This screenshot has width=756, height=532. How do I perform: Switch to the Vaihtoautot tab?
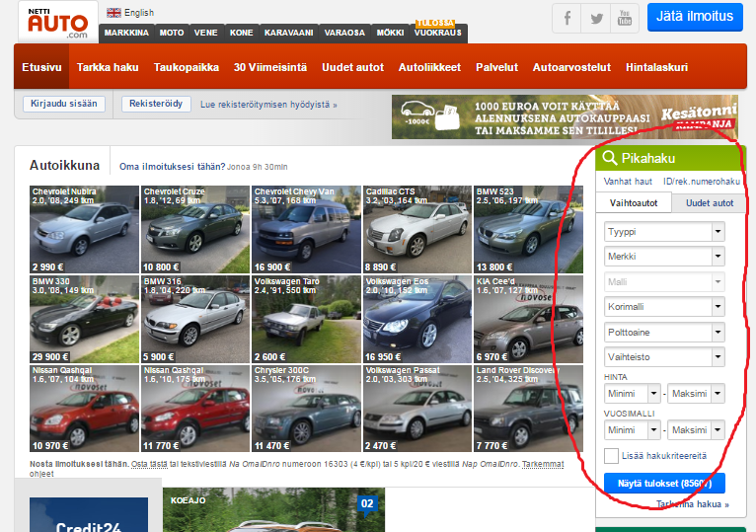point(634,203)
